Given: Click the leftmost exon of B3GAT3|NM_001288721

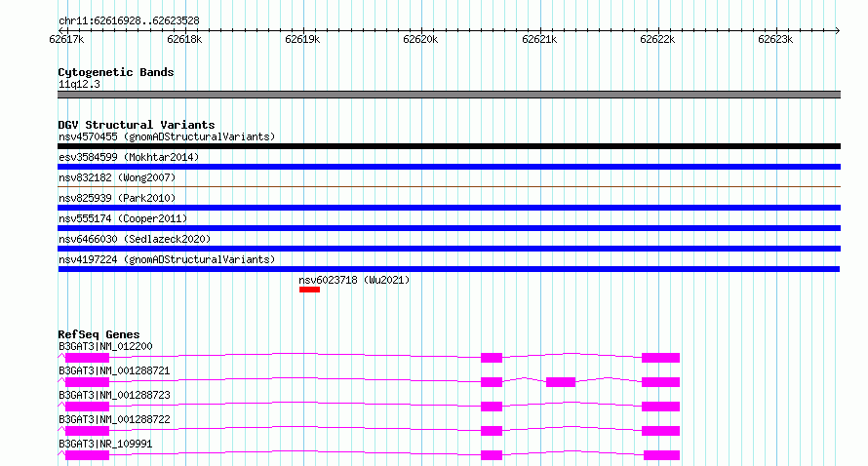Looking at the screenshot, I should (87, 382).
